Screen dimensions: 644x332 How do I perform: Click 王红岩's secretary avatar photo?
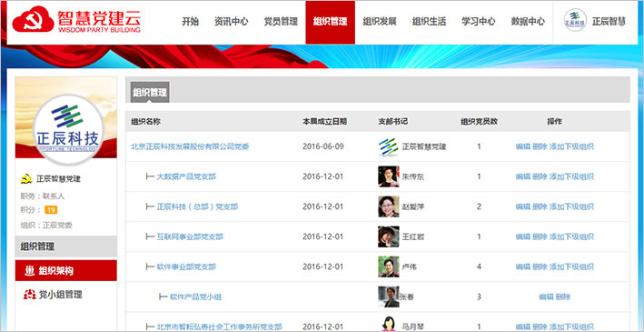point(389,236)
